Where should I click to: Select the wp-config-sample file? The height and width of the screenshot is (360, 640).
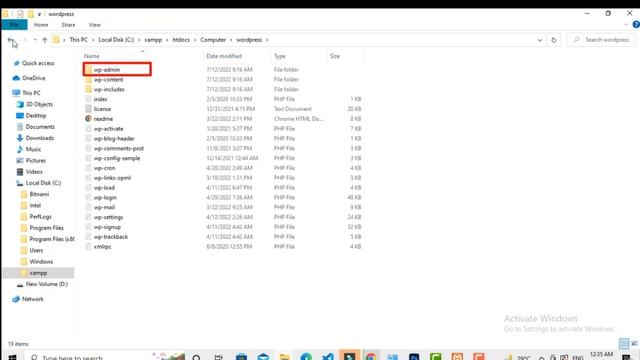point(117,158)
